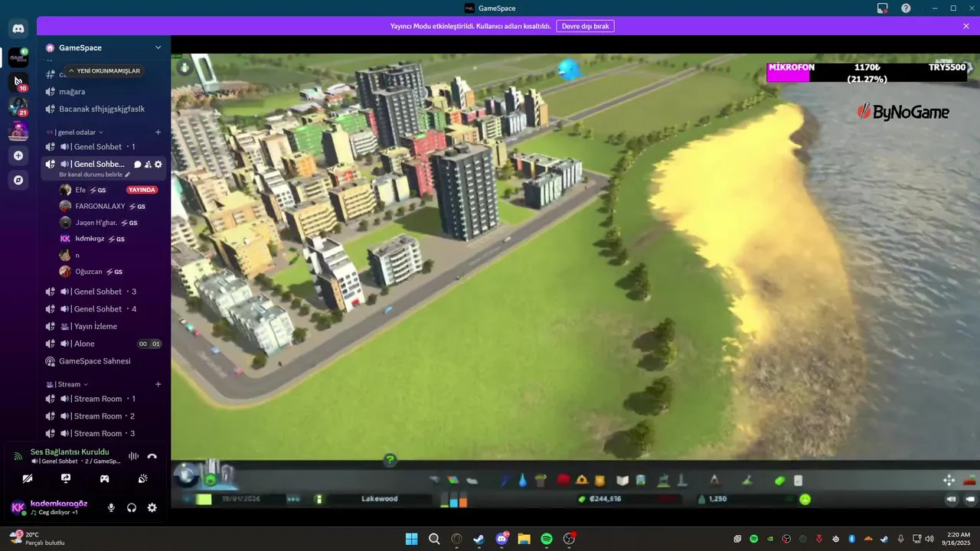Click the create invite icon on active channel
The width and height of the screenshot is (980, 551).
[148, 165]
